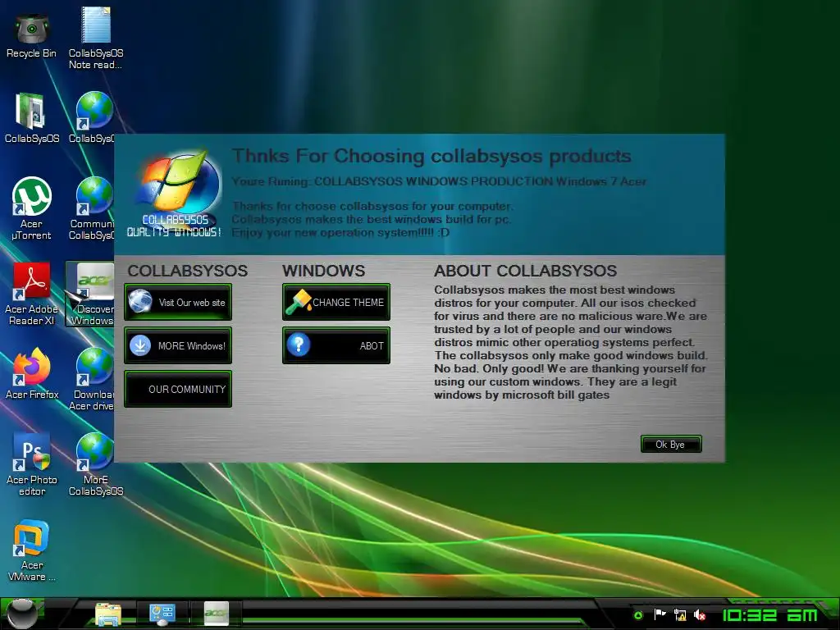
Task: Open the file explorer taskbar icon
Action: 107,614
